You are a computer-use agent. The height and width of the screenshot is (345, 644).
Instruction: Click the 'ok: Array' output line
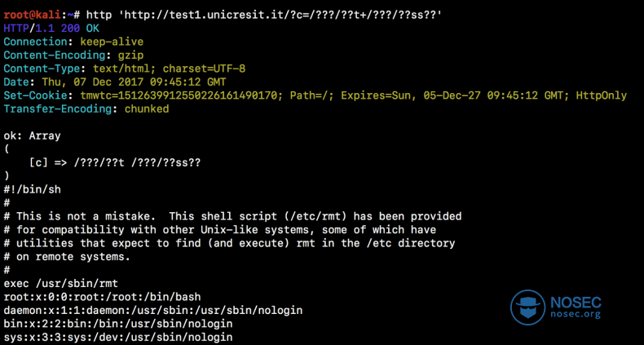[x=33, y=135]
